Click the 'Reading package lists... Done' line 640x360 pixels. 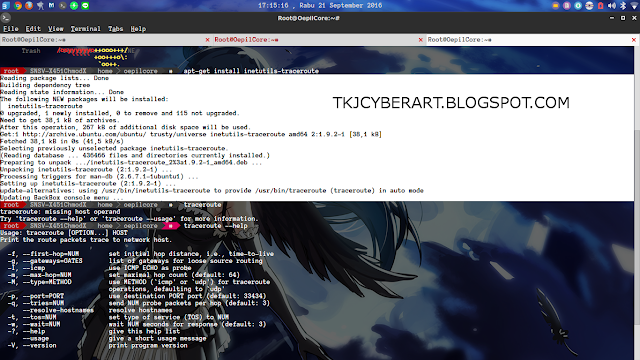pos(54,78)
